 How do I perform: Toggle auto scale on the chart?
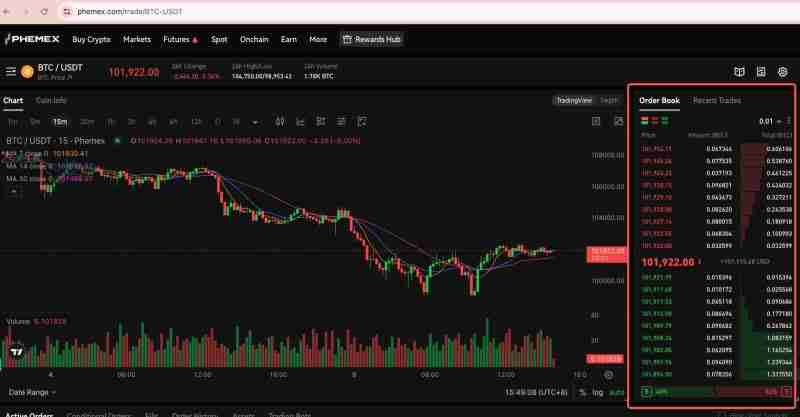[x=616, y=392]
